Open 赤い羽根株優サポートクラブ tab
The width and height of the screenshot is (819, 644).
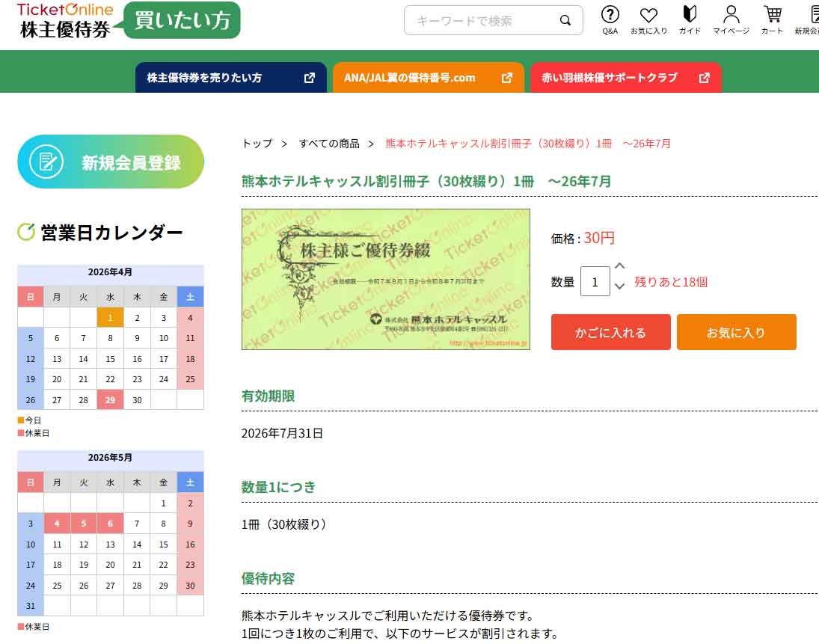pyautogui.click(x=625, y=78)
